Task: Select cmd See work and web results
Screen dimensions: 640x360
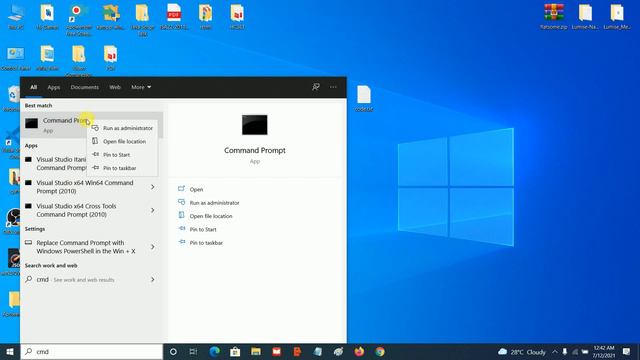Action: 75,280
